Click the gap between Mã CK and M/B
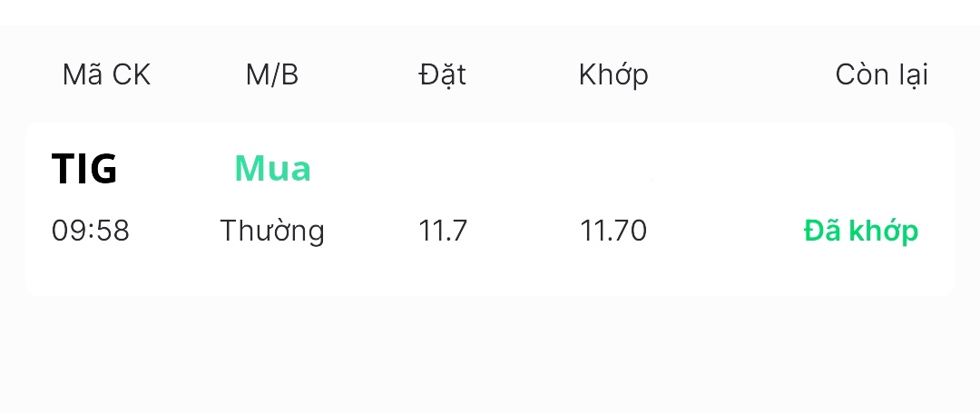Image resolution: width=980 pixels, height=414 pixels. point(198,75)
